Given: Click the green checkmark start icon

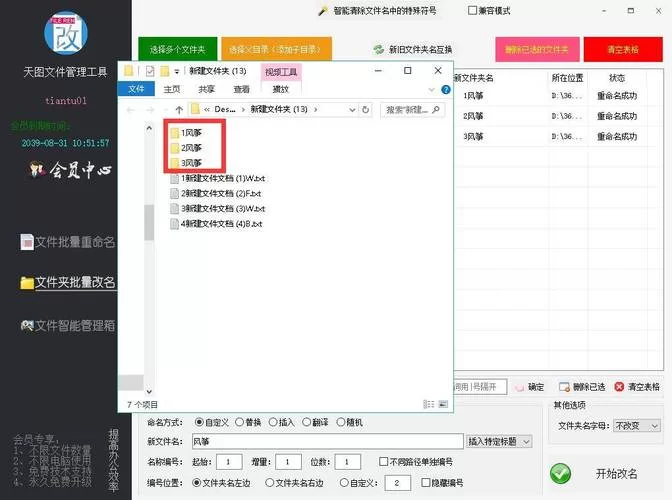Looking at the screenshot, I should pos(560,473).
